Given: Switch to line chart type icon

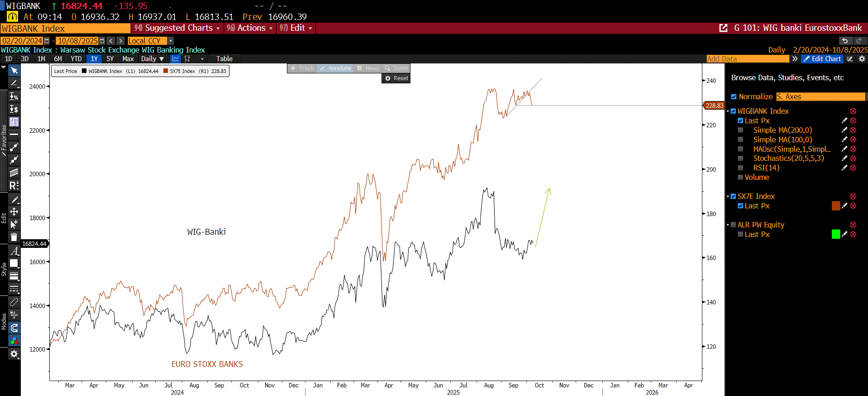Looking at the screenshot, I should pyautogui.click(x=176, y=59).
